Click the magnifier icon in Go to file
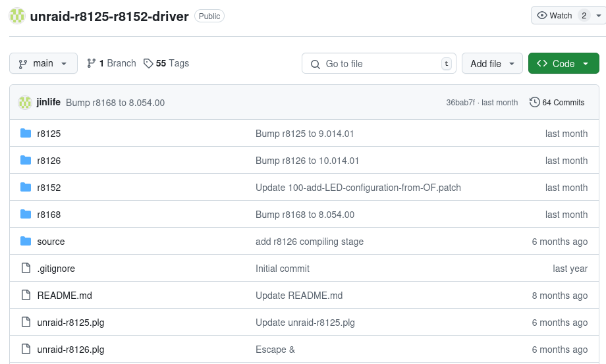 [x=316, y=64]
